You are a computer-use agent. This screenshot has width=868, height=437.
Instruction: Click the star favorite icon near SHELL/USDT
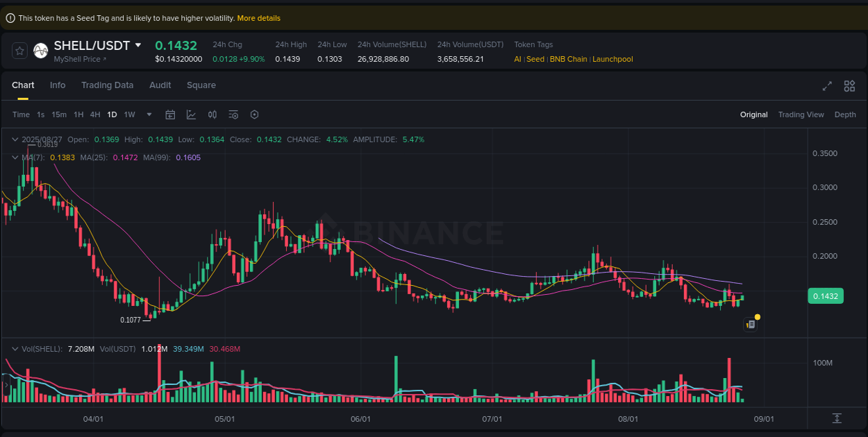coord(19,51)
